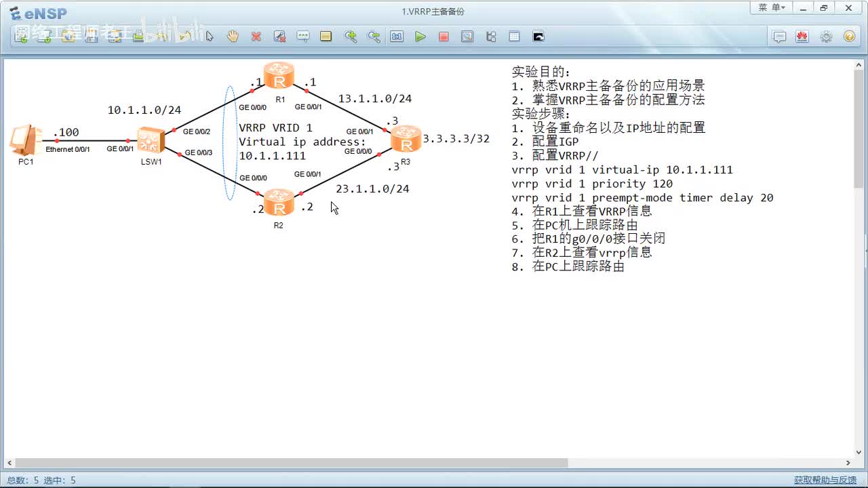
Task: Toggle the grid display icon
Action: [x=514, y=37]
